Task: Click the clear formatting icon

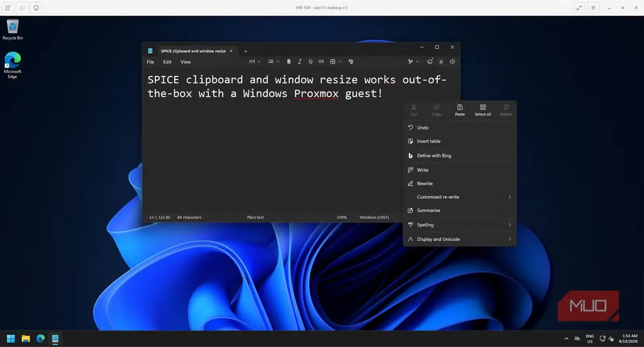Action: click(x=351, y=62)
